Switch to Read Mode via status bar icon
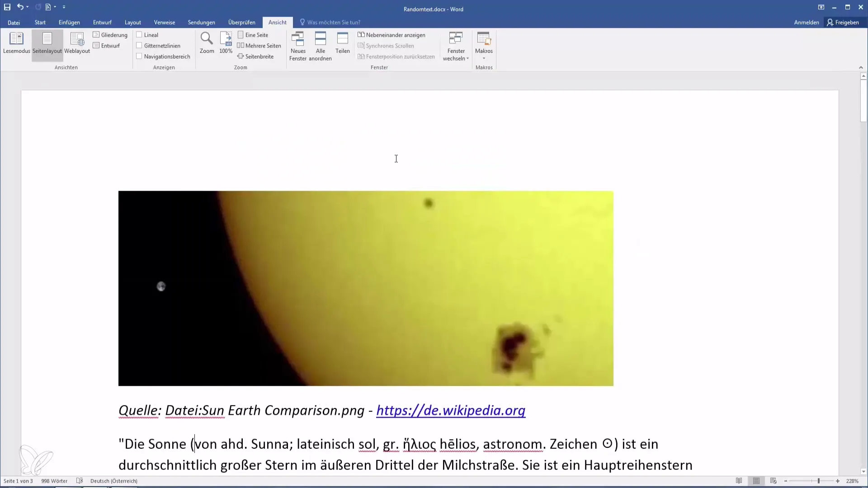This screenshot has height=488, width=868. [x=739, y=481]
